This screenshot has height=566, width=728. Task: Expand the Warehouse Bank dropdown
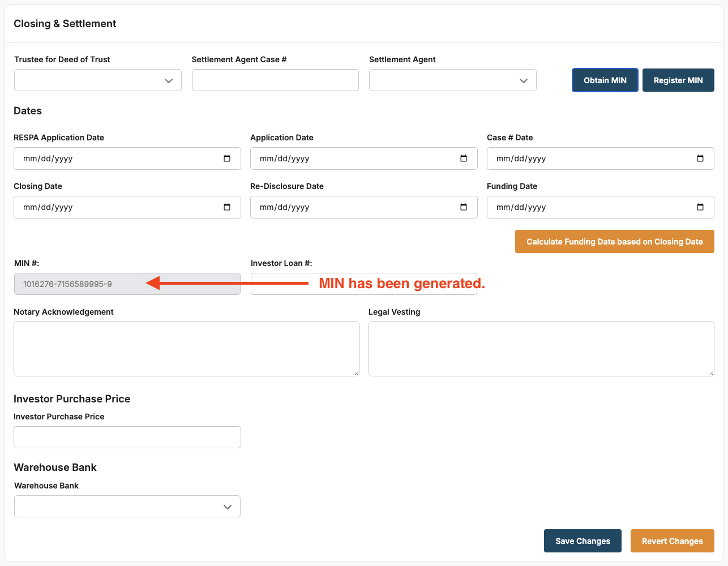(127, 507)
